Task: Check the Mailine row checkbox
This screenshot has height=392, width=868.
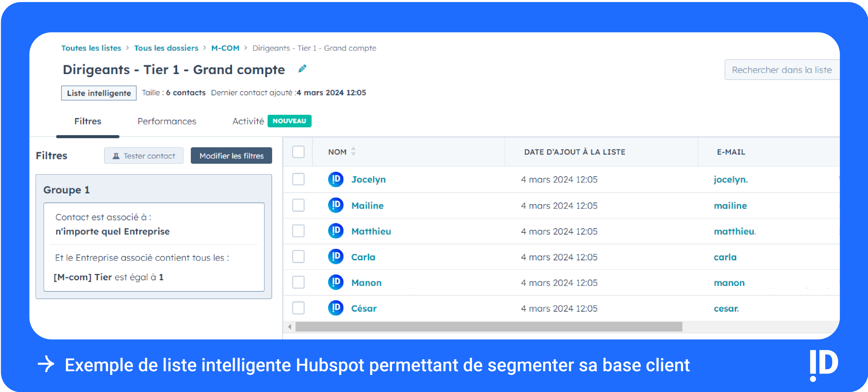Action: tap(298, 205)
